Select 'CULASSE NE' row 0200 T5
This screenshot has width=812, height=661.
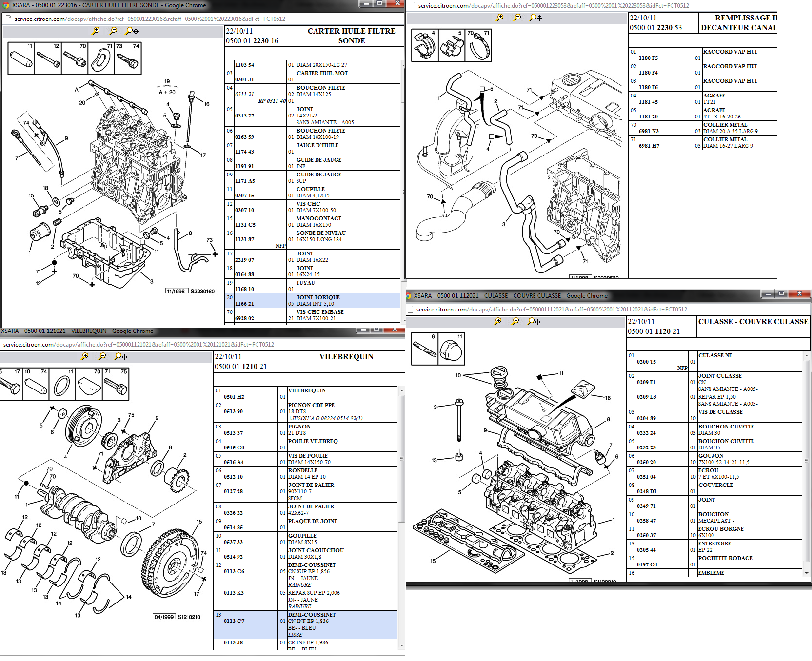pos(715,362)
